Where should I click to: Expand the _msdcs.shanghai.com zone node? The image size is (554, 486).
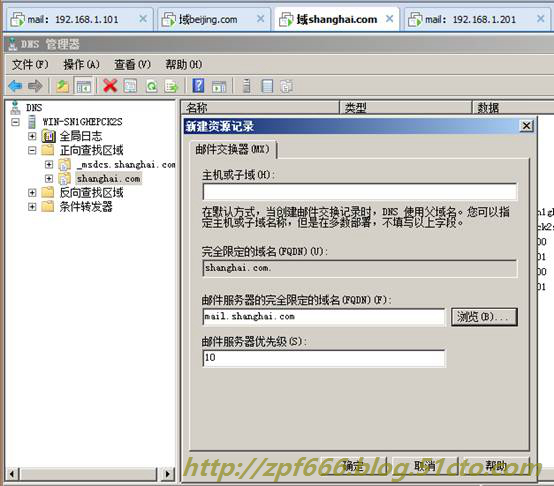[x=49, y=165]
